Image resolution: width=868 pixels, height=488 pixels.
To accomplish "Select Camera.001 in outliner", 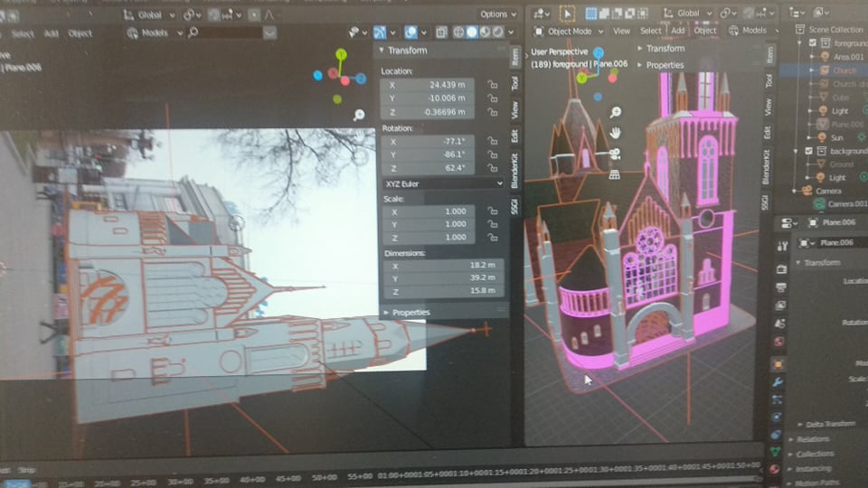I will 846,204.
